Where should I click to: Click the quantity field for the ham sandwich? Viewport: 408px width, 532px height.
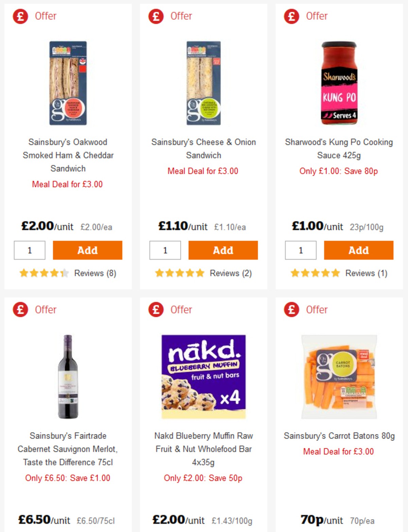point(30,250)
